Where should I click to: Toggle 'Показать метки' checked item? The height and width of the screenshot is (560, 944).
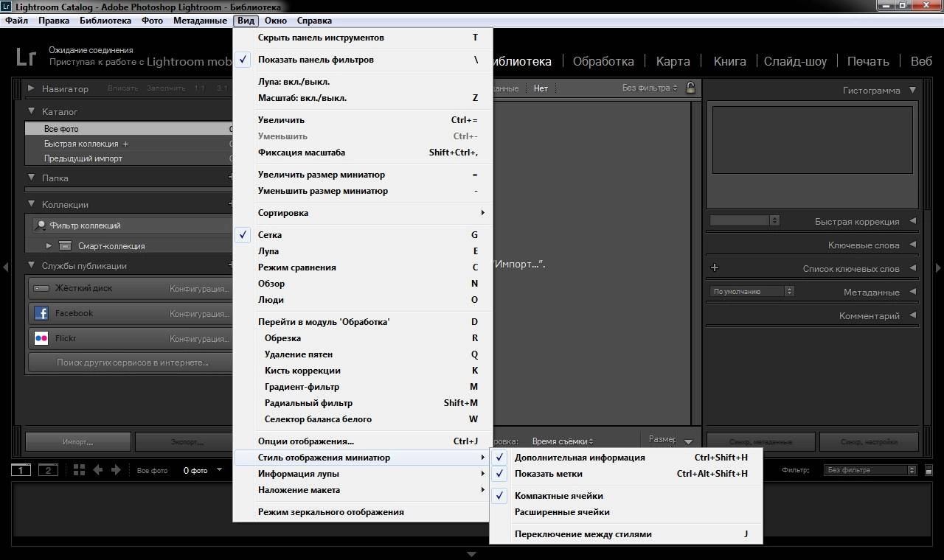click(626, 474)
